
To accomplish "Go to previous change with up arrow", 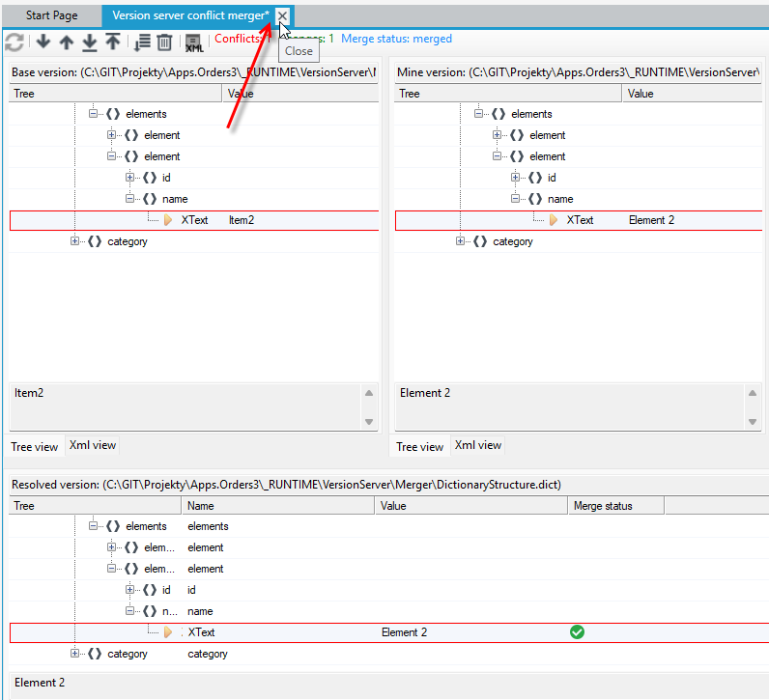I will pos(67,42).
